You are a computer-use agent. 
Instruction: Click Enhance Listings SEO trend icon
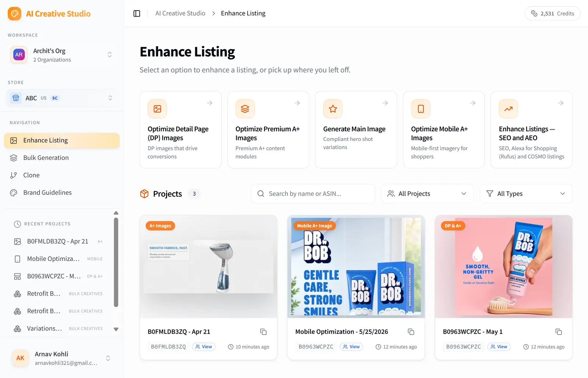508,109
